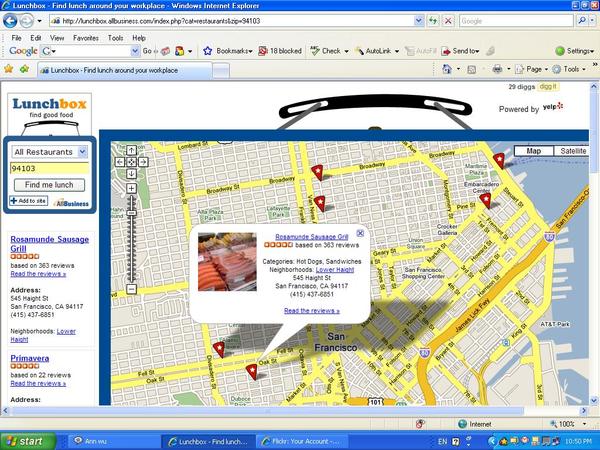Viewport: 600px width, 450px height.
Task: Open the File menu
Action: point(16,38)
